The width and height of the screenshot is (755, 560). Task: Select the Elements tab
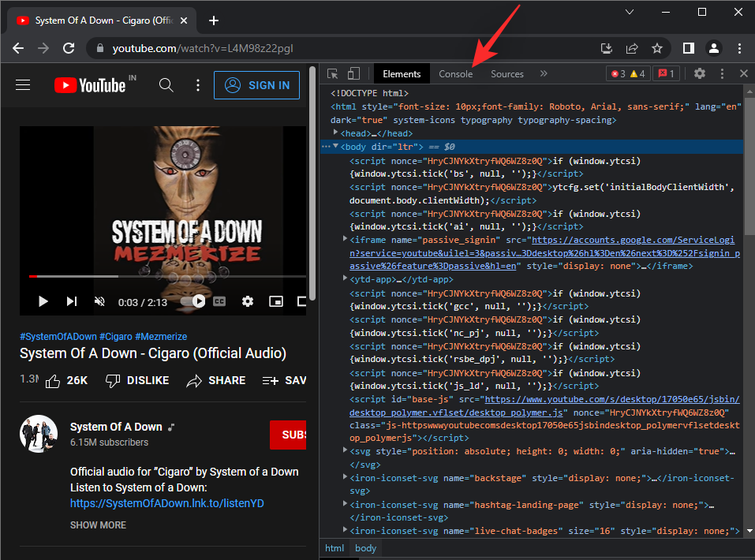tap(402, 74)
